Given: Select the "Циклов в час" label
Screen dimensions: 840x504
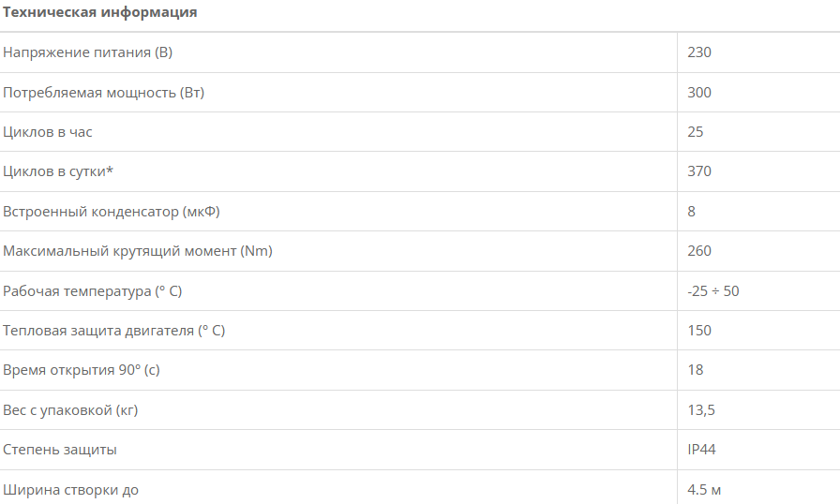Looking at the screenshot, I should point(48,132).
